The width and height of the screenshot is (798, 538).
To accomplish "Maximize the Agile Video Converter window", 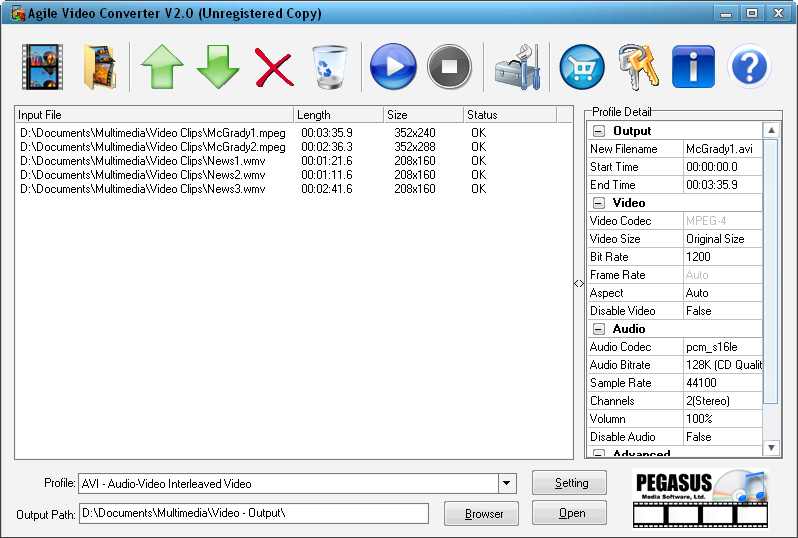I will tap(752, 13).
